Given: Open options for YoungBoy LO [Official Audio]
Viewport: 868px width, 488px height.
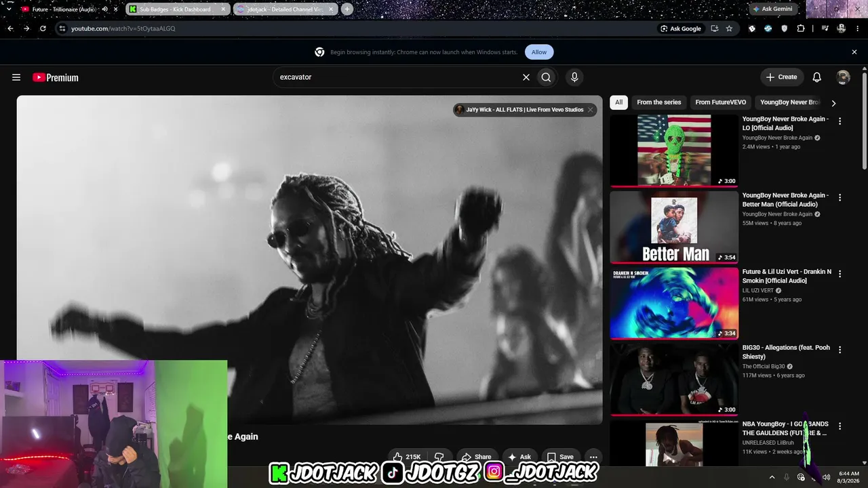Looking at the screenshot, I should coord(840,121).
